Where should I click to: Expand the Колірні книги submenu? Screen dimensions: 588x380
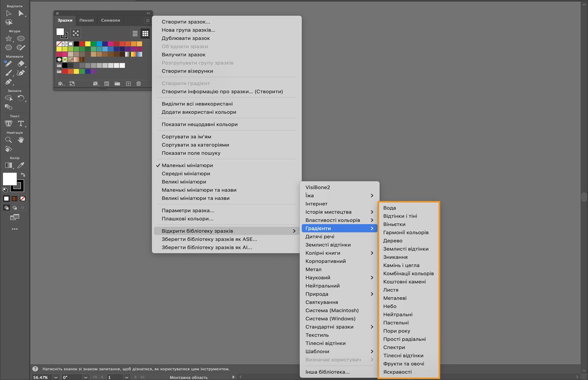tap(340, 253)
